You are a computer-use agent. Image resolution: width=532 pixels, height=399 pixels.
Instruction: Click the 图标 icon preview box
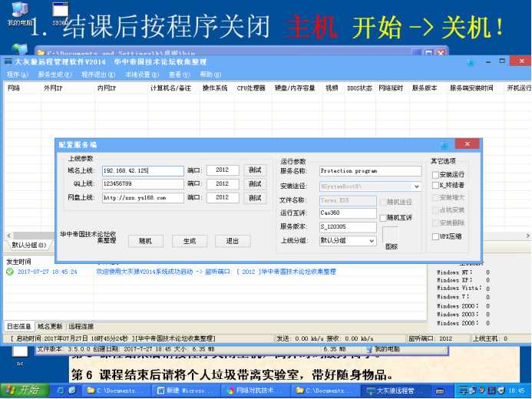[x=390, y=235]
